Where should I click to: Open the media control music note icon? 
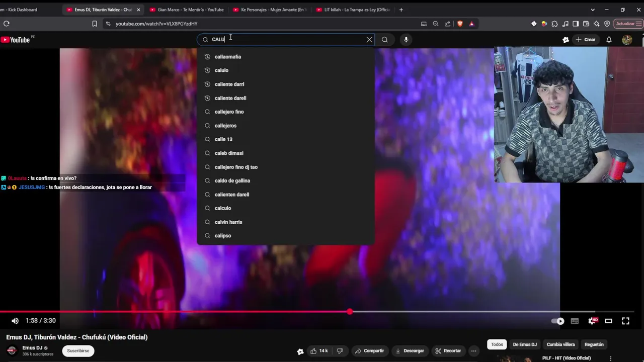(x=565, y=24)
